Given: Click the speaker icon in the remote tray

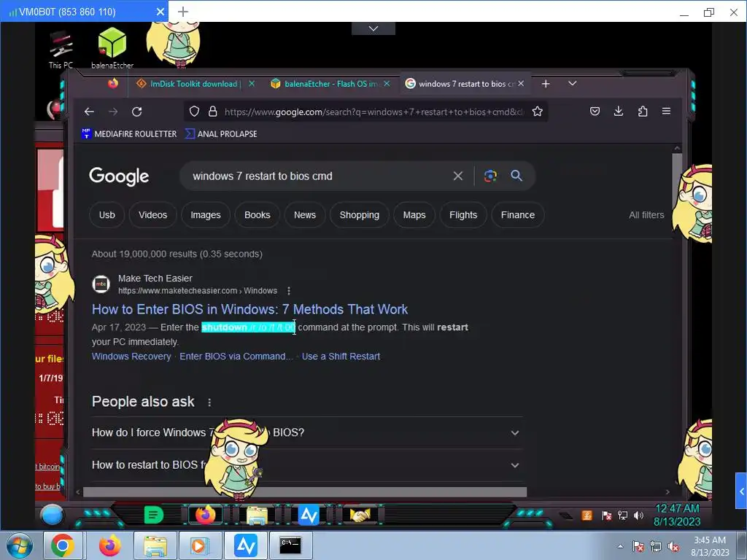Looking at the screenshot, I should (638, 516).
